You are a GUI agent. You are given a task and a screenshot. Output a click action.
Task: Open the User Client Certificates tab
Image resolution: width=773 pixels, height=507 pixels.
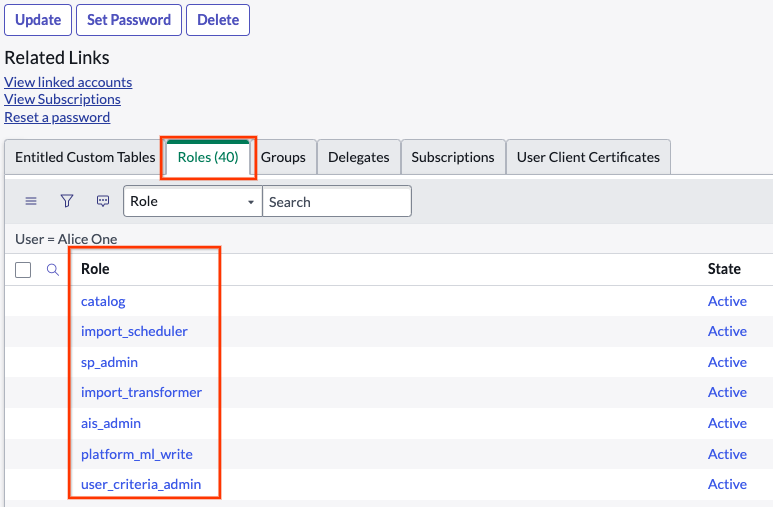588,157
